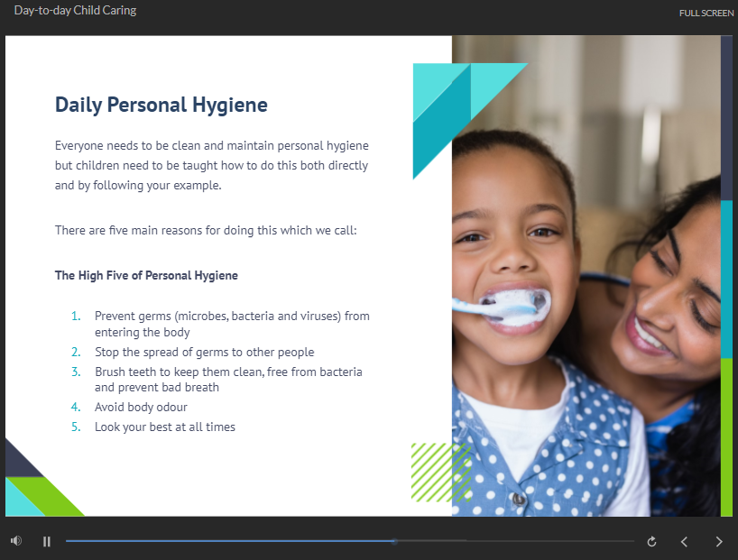Viewport: 738px width, 560px height.
Task: Click the FULL SCREEN button
Action: pos(706,14)
